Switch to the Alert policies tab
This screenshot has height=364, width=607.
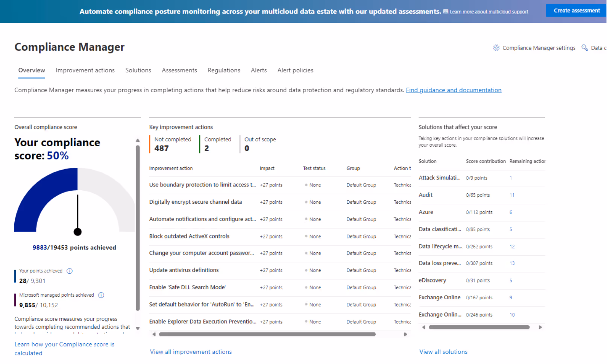click(295, 70)
